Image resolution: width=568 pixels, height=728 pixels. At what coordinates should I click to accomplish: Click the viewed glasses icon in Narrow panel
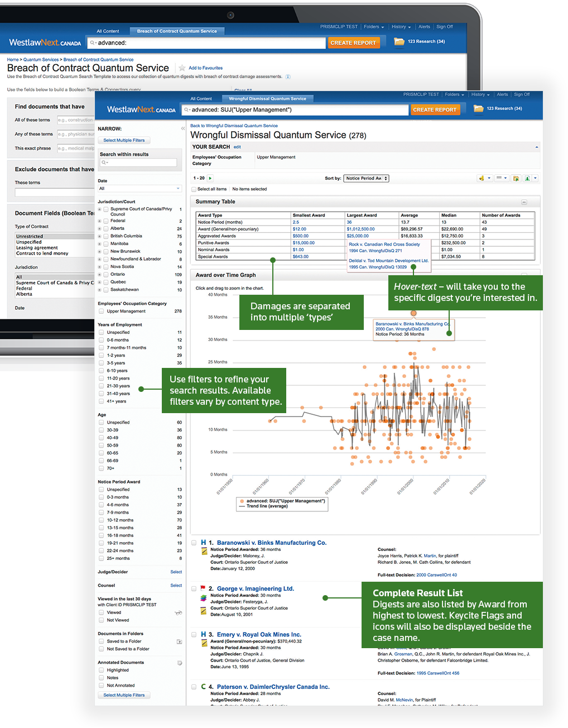[179, 612]
